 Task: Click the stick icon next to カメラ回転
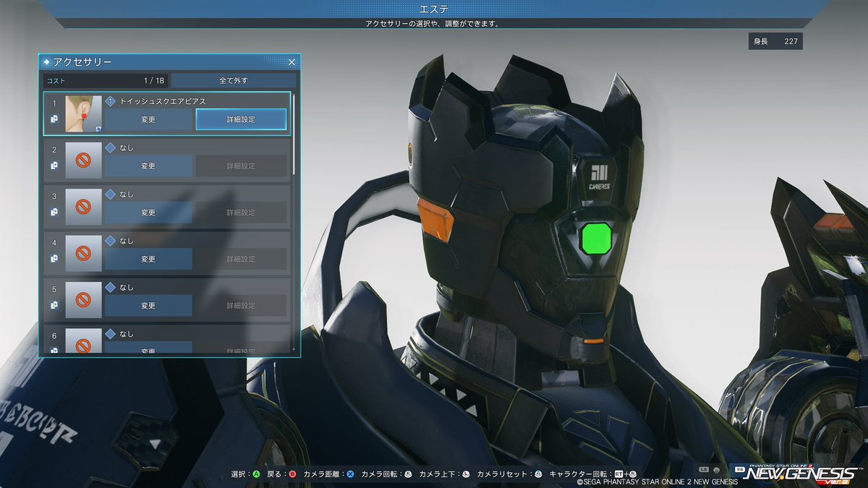pyautogui.click(x=408, y=474)
